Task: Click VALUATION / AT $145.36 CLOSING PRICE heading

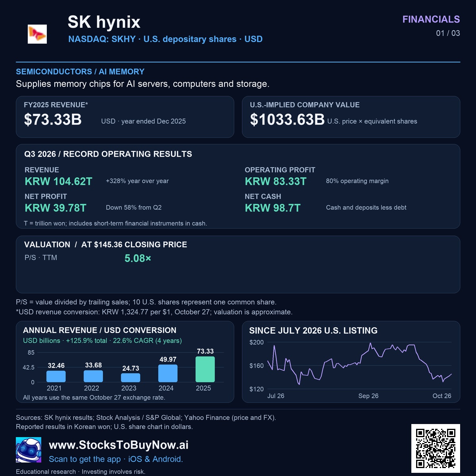Action: click(106, 245)
